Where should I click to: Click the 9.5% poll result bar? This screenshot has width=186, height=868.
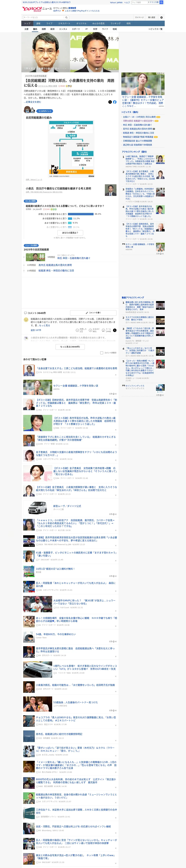[x=70, y=223]
